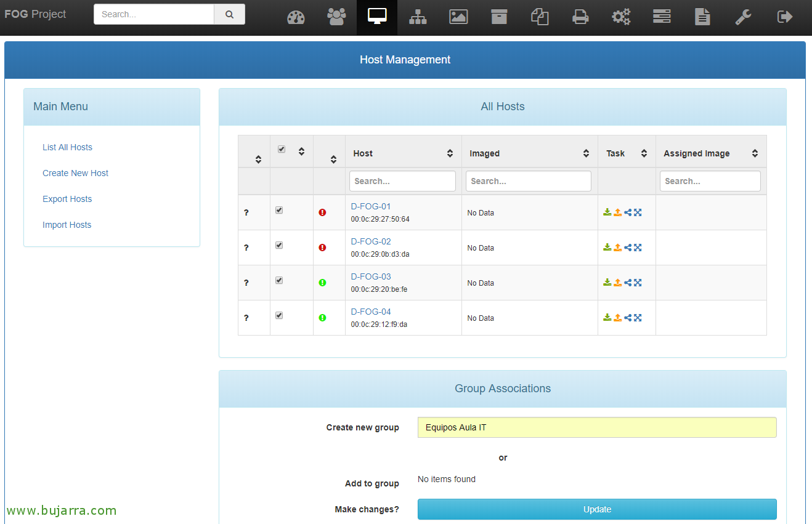Click the advanced arrows icon for D-FOG-01
Image resolution: width=812 pixels, height=524 pixels.
coord(638,212)
